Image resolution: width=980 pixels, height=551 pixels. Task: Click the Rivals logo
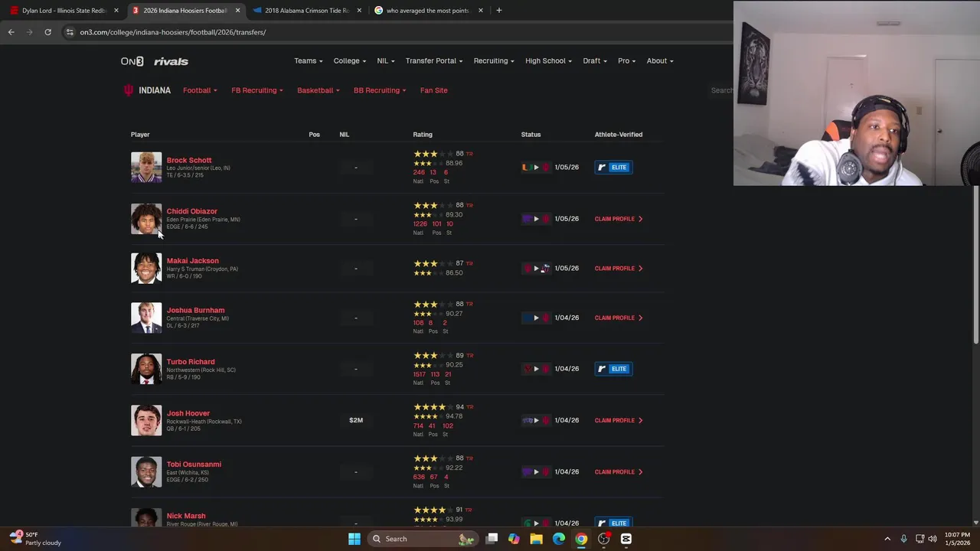click(171, 61)
